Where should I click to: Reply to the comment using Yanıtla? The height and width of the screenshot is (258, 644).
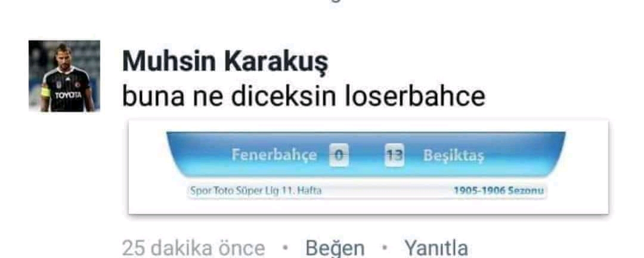tap(436, 248)
